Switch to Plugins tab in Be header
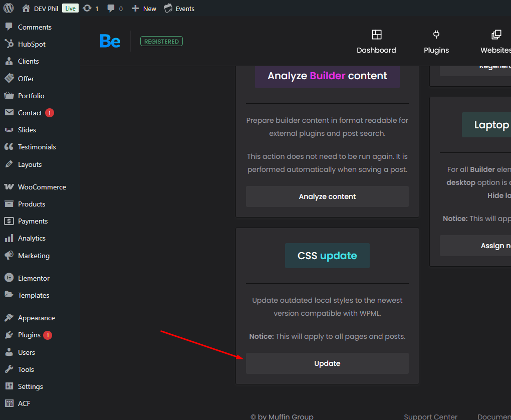 (436, 42)
